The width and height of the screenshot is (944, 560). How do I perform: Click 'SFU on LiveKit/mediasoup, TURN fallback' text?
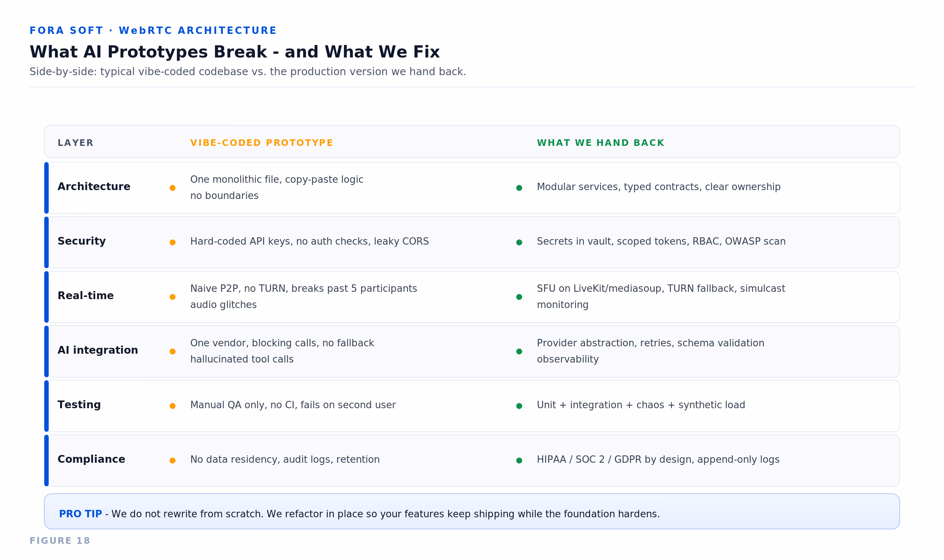(x=636, y=289)
